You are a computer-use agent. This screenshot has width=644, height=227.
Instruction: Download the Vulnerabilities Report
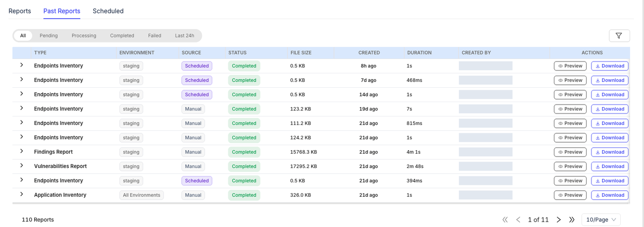pos(610,167)
